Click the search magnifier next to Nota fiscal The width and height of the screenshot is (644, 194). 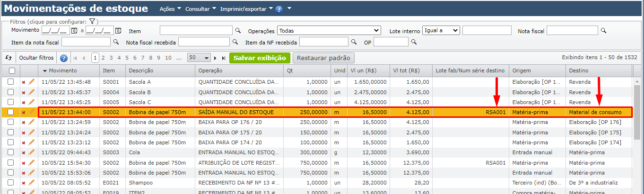603,30
